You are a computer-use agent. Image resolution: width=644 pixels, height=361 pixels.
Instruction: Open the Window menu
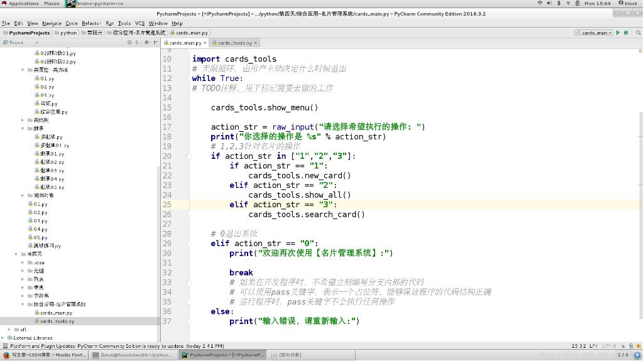tap(158, 23)
